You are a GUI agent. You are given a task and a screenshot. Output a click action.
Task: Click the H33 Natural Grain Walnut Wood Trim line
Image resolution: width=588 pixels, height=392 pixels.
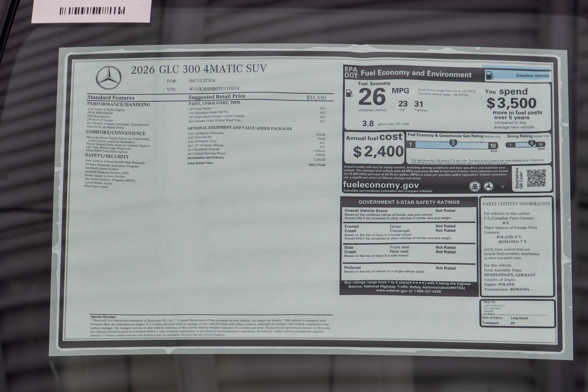(x=214, y=121)
